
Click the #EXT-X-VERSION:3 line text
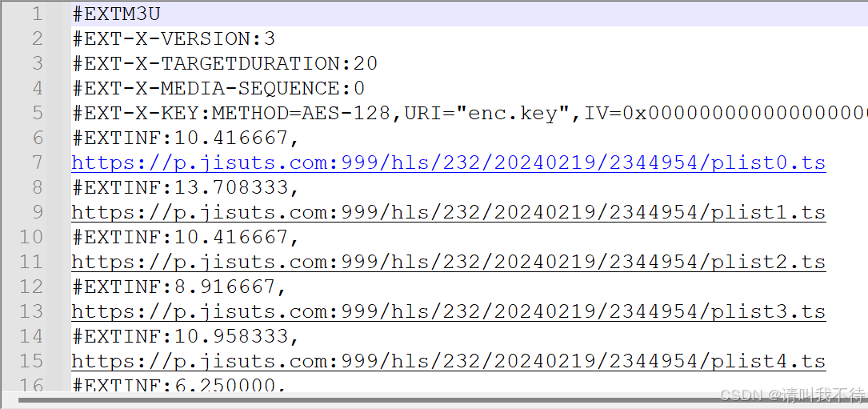(174, 38)
